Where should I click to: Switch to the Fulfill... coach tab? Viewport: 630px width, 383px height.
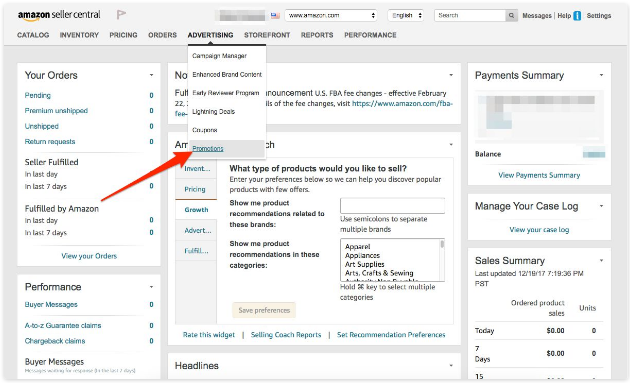coord(196,251)
